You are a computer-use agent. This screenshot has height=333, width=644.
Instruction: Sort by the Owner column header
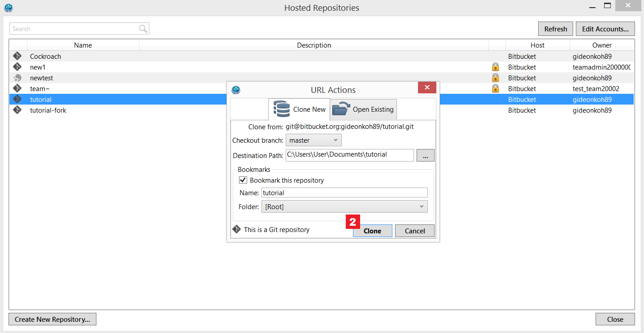pyautogui.click(x=602, y=45)
